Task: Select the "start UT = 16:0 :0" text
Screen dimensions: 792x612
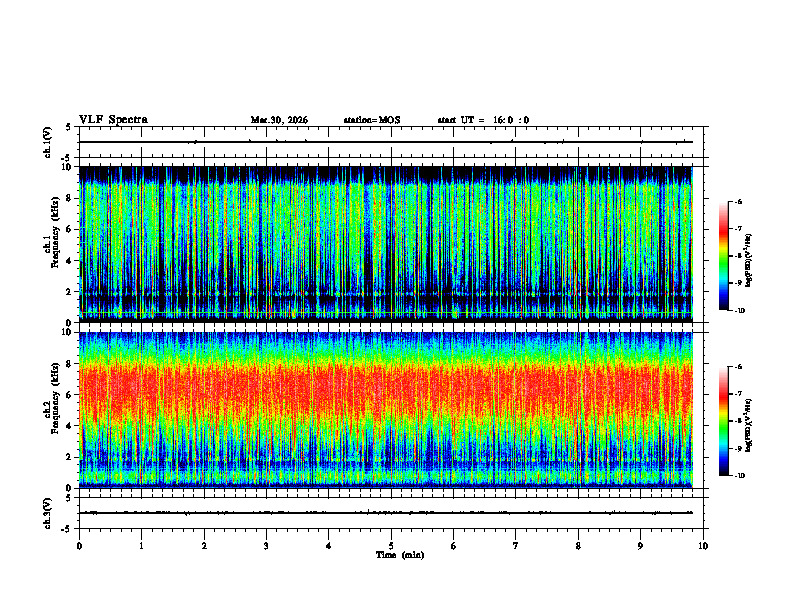Action: [x=483, y=120]
